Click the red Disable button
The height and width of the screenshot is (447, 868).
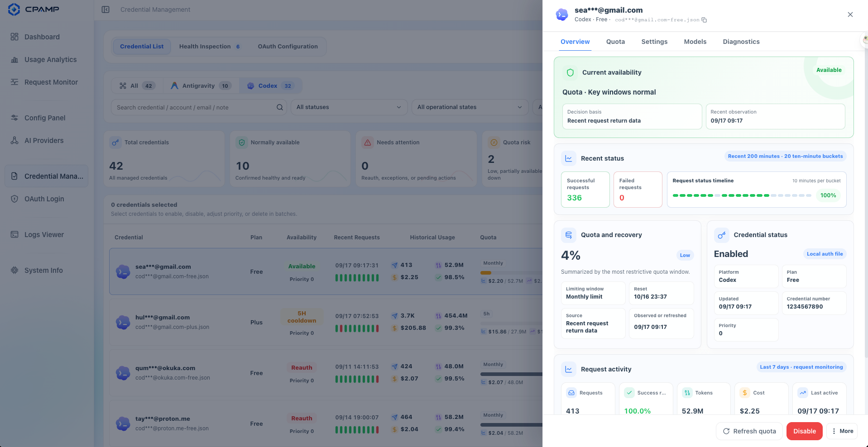point(805,431)
